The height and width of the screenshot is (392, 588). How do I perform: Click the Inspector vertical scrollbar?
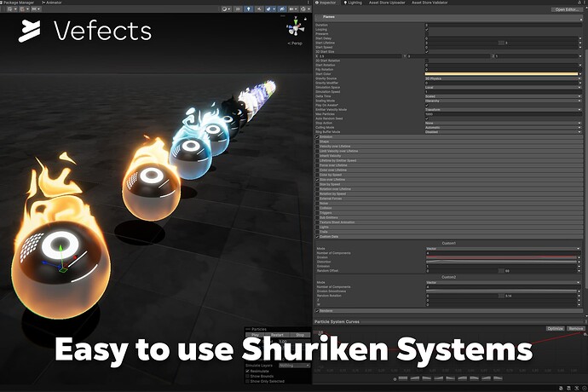pos(586,169)
